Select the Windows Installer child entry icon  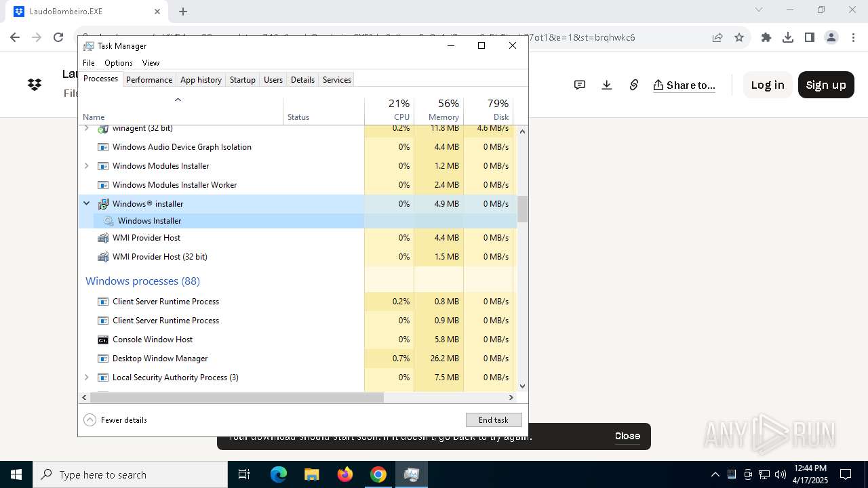click(108, 221)
